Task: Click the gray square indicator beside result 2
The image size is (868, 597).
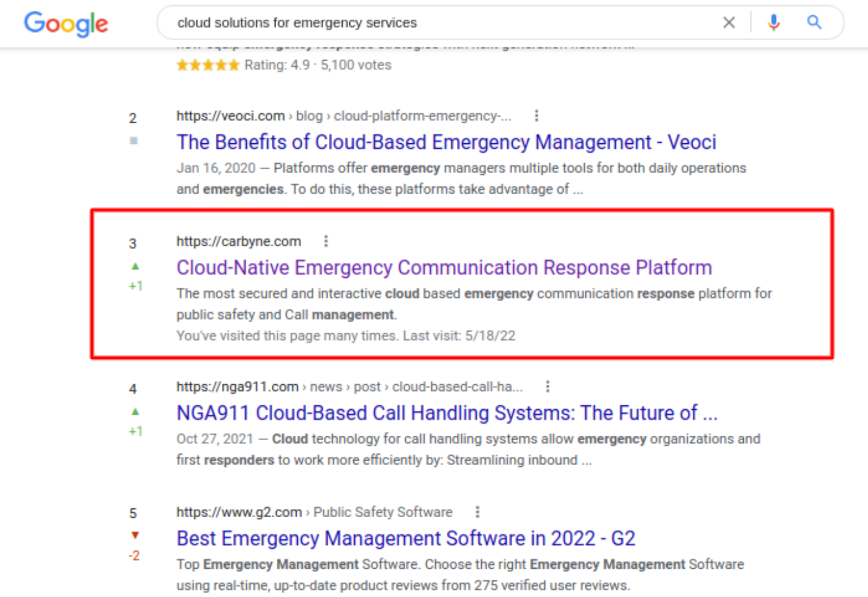Action: click(133, 141)
